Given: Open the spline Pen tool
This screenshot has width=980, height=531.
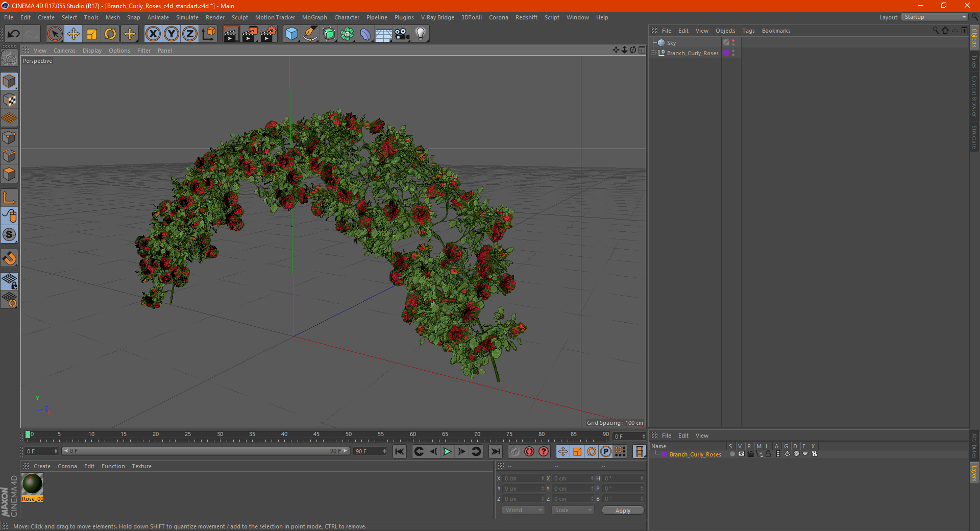Looking at the screenshot, I should coord(310,34).
